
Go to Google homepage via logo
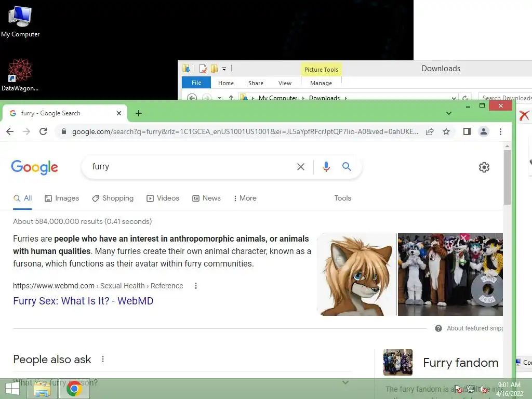(x=35, y=167)
